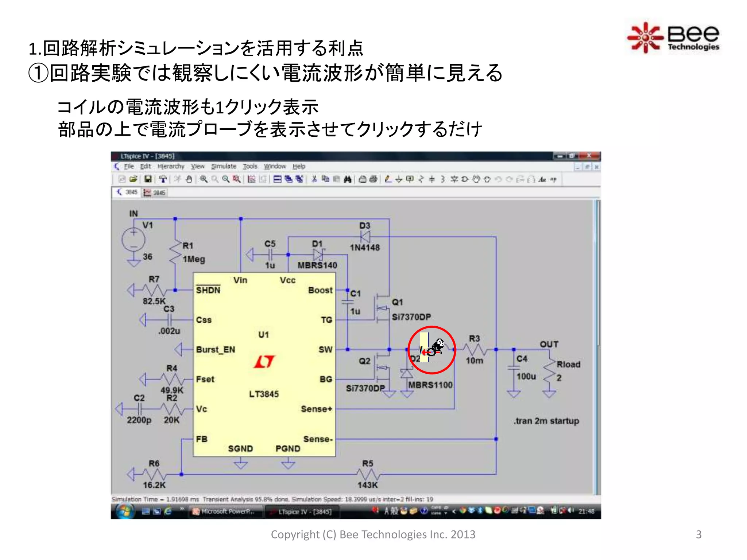Click the Pick Visible Traces icon
Viewport: 747px width, 560px height.
pos(251,179)
